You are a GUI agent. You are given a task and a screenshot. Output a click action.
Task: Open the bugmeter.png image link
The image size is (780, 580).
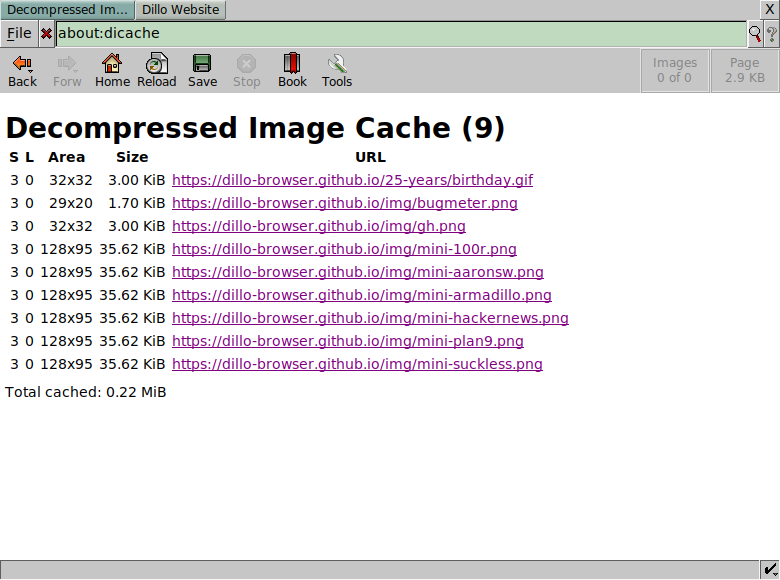pos(344,204)
